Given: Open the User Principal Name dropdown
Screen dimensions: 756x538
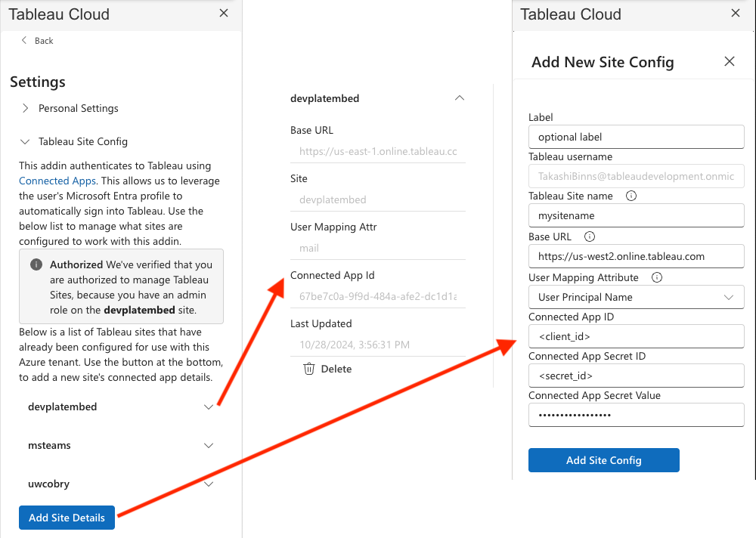Looking at the screenshot, I should point(636,297).
